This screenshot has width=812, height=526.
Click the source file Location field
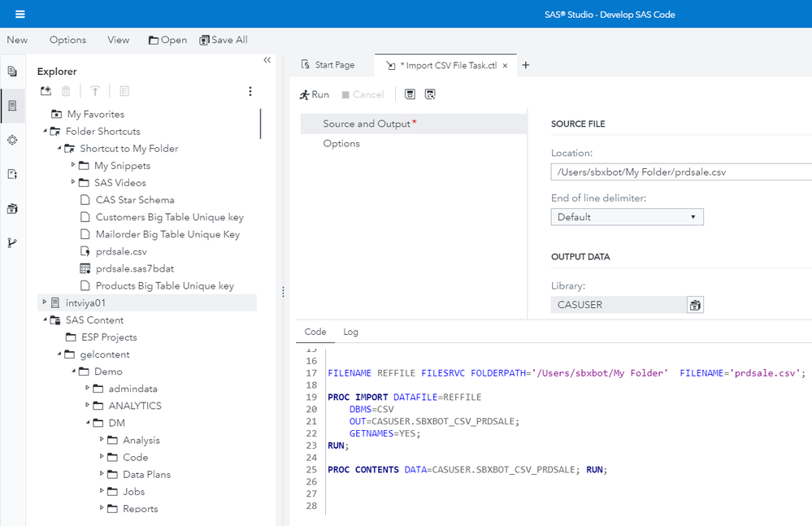(x=681, y=172)
